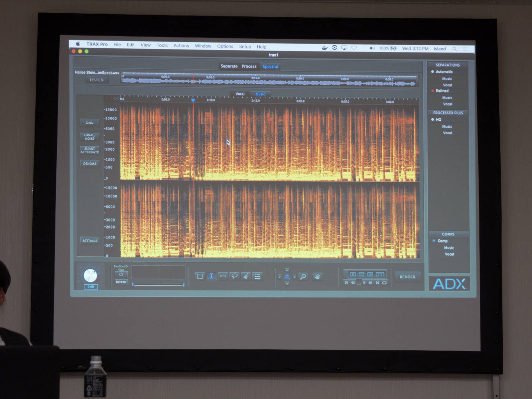Click the rewind transport button

tap(352, 283)
